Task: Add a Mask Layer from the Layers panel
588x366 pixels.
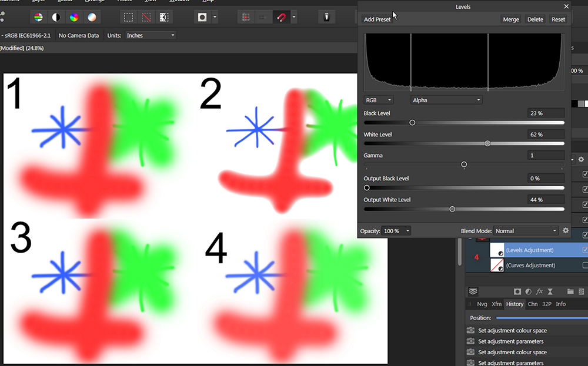Action: (x=517, y=291)
